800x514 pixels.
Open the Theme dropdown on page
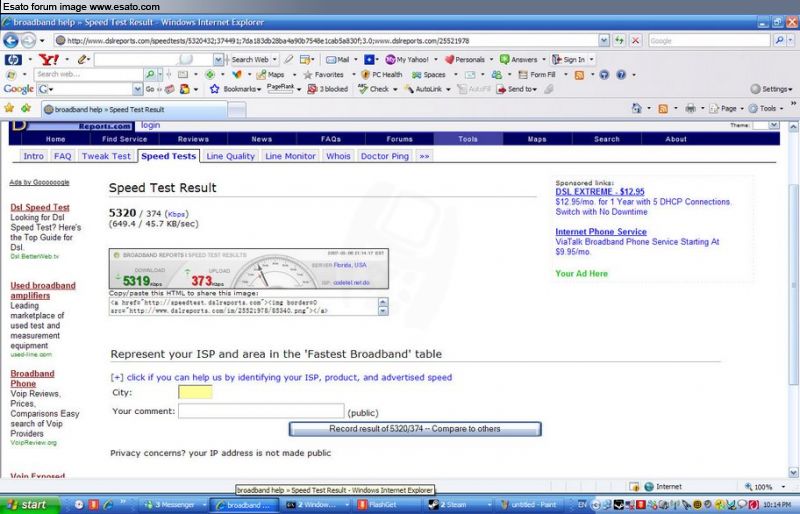coord(774,125)
